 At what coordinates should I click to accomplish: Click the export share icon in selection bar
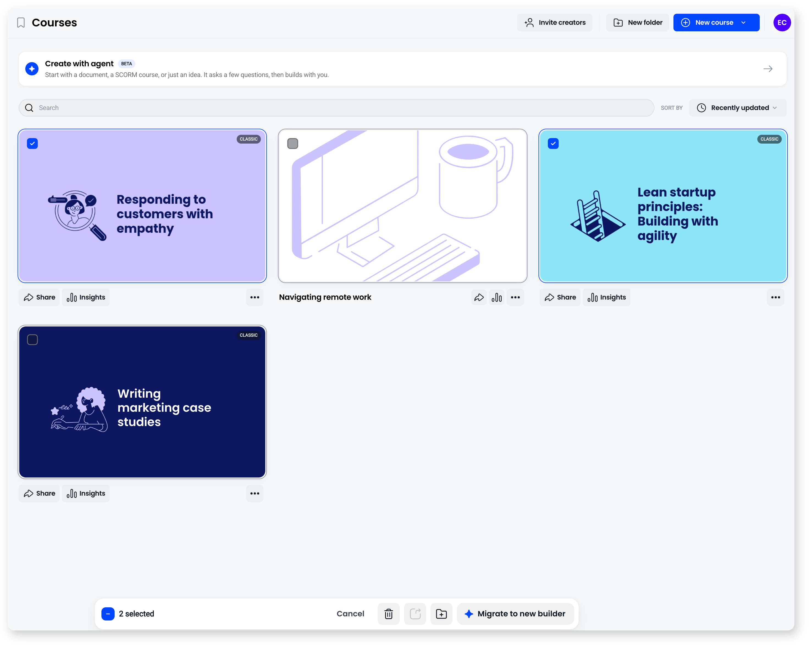point(415,614)
